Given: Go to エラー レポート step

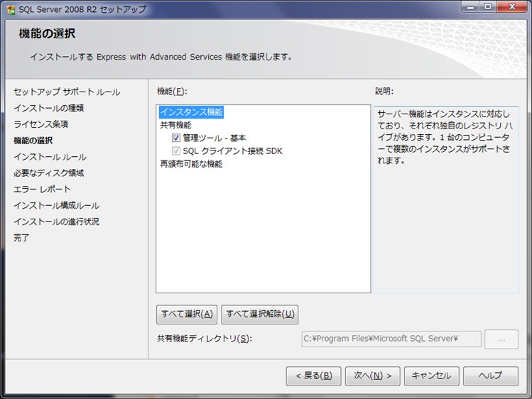Looking at the screenshot, I should 42,189.
